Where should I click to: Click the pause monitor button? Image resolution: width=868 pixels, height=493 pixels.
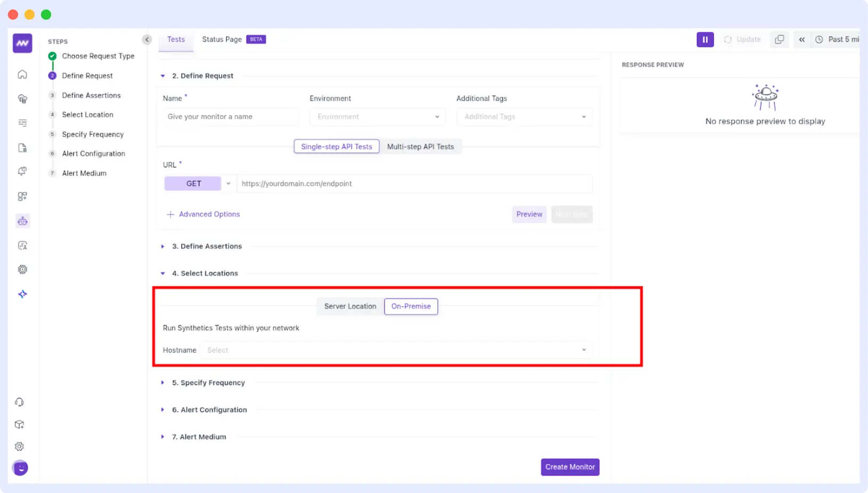coord(705,39)
